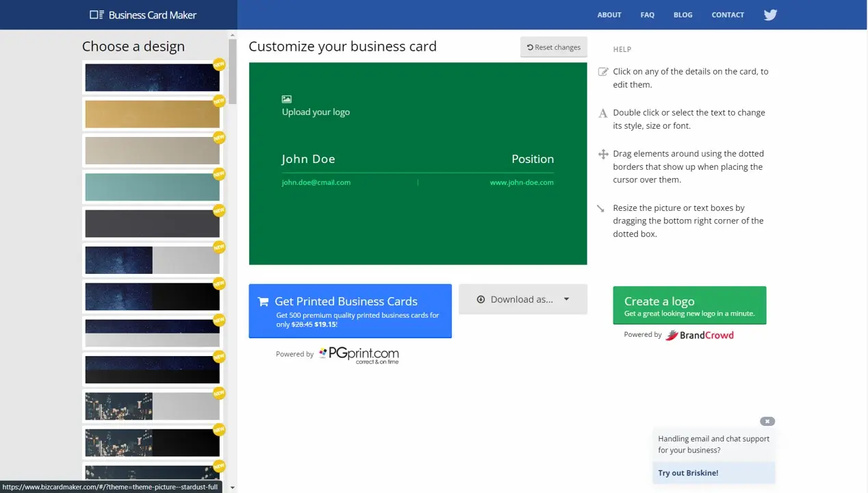Select the solid gold design thumbnail

[152, 114]
